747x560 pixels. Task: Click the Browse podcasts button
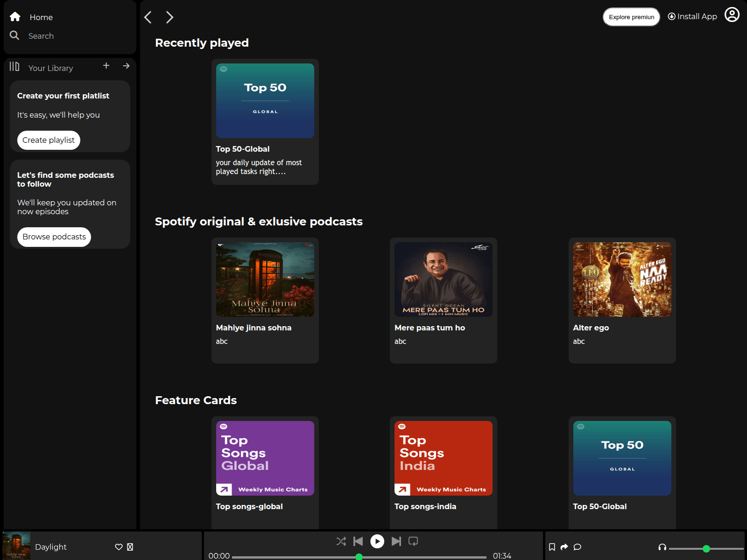[54, 237]
